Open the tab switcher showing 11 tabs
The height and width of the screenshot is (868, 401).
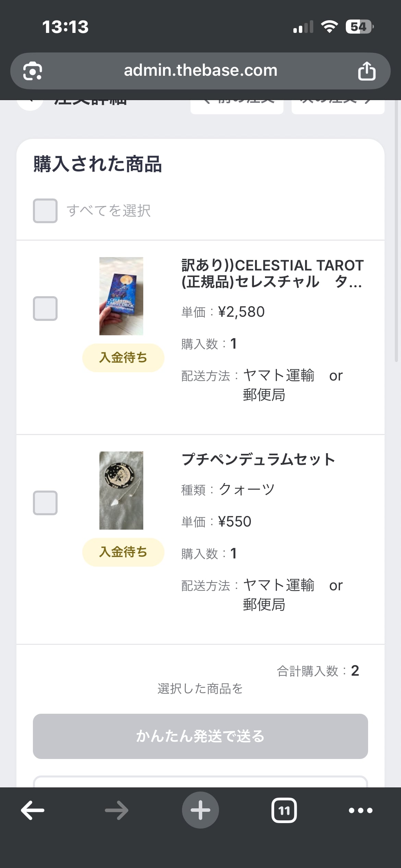pyautogui.click(x=284, y=810)
